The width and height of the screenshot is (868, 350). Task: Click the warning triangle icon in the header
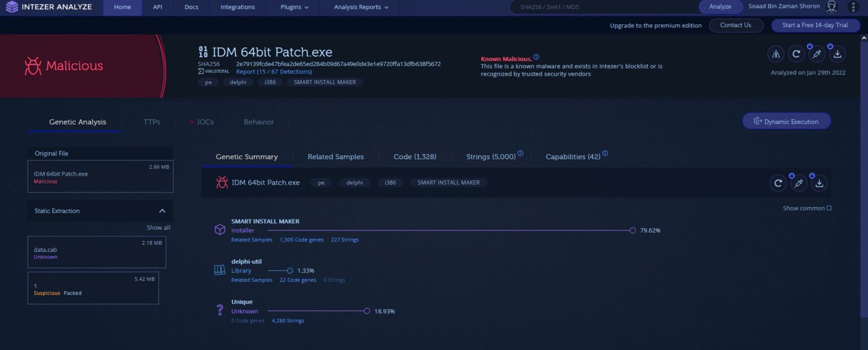776,54
